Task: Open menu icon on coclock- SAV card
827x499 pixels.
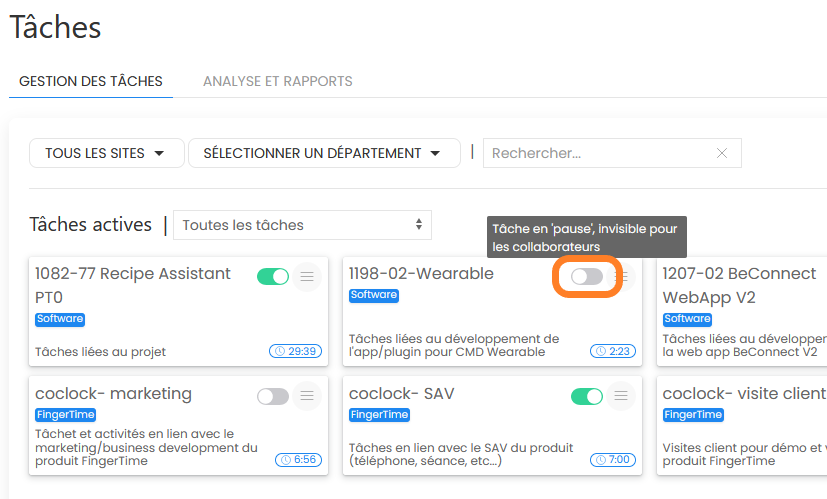Action: click(622, 396)
